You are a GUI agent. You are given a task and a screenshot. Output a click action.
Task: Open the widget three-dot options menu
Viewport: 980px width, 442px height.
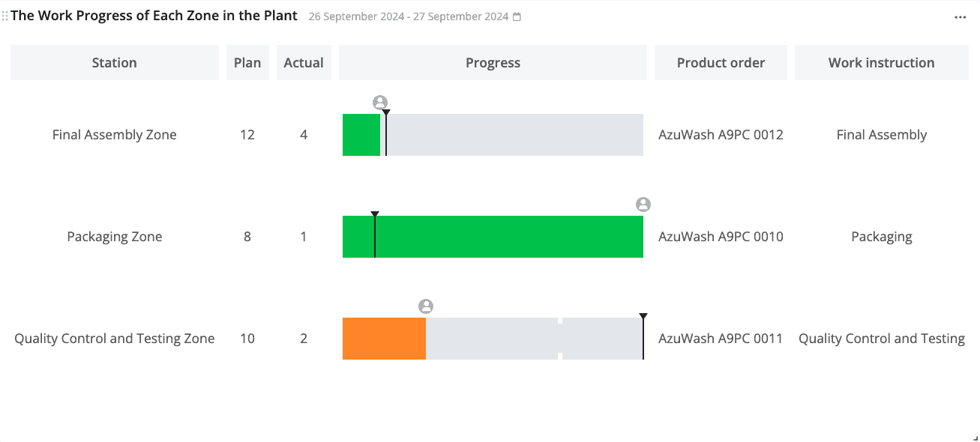[x=960, y=17]
